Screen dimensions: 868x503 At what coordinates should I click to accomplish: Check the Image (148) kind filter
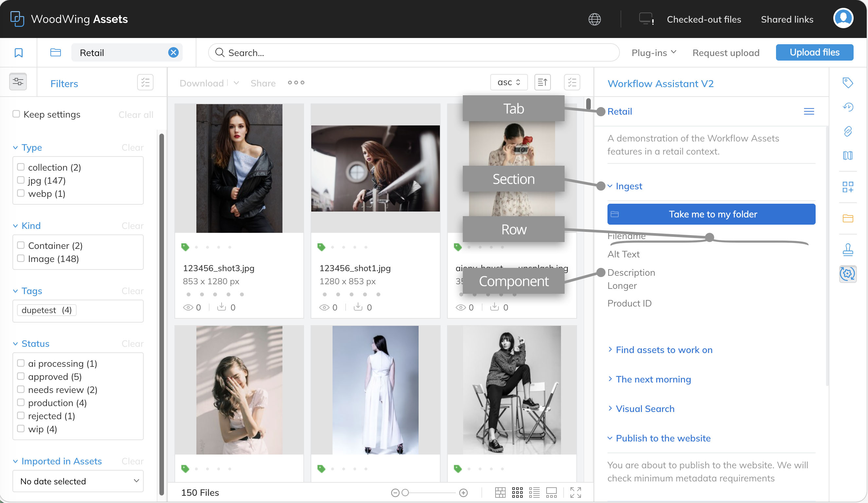click(x=21, y=258)
